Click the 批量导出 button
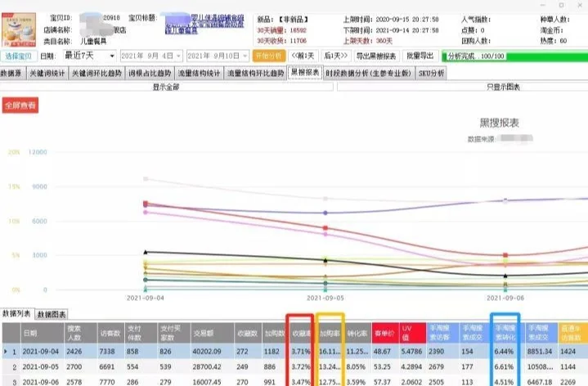This screenshot has height=386, width=588. click(420, 56)
